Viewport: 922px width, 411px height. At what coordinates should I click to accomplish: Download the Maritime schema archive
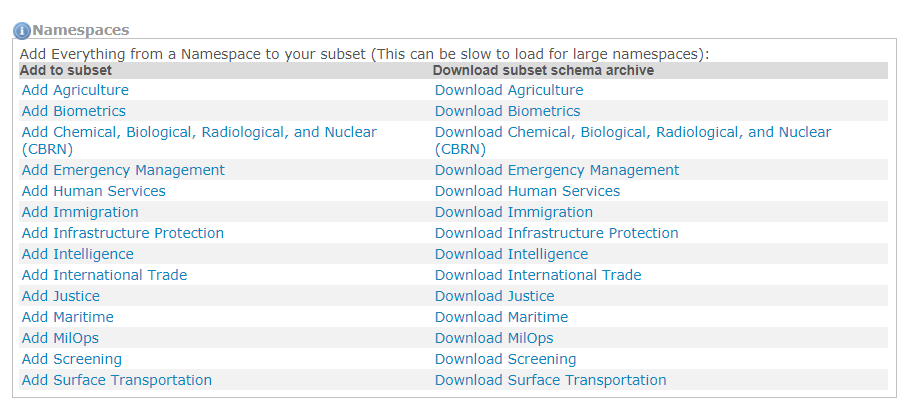point(501,317)
